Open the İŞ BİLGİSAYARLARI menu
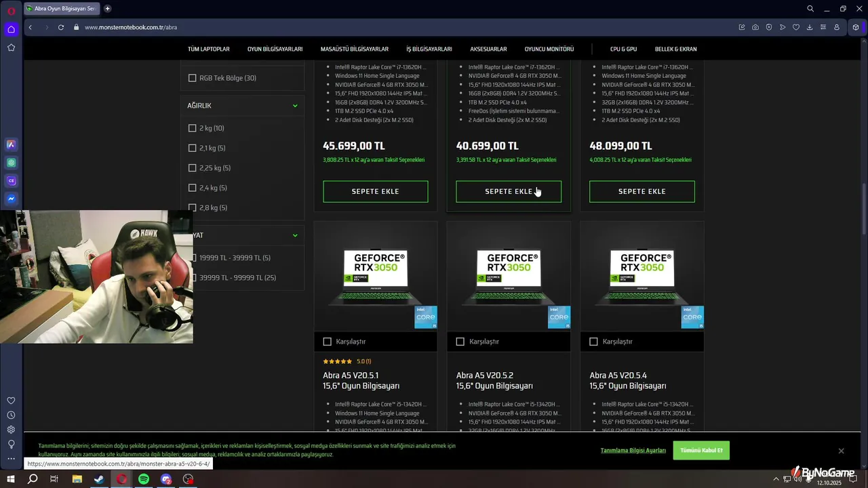This screenshot has width=868, height=488. (429, 49)
